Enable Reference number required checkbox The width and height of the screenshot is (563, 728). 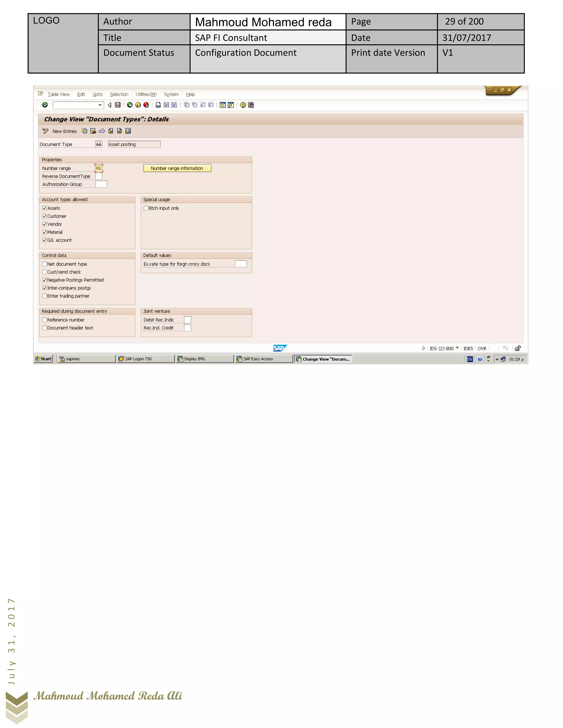tap(44, 320)
